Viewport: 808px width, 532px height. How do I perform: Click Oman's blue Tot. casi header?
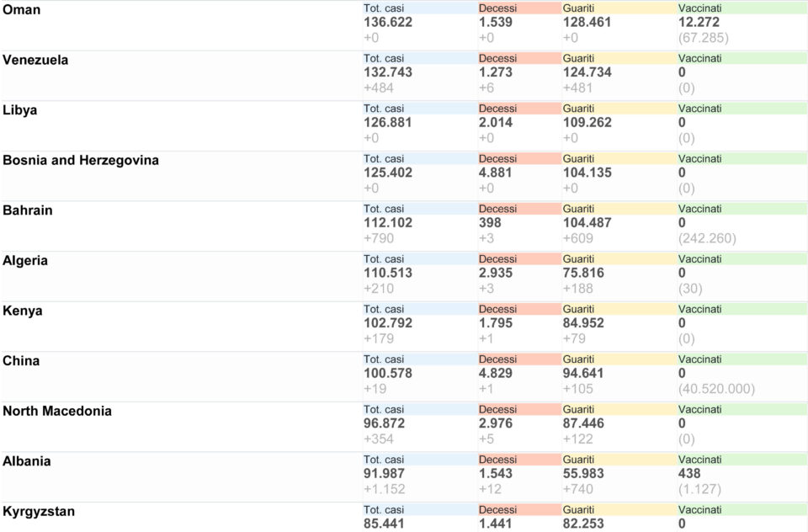pos(420,8)
